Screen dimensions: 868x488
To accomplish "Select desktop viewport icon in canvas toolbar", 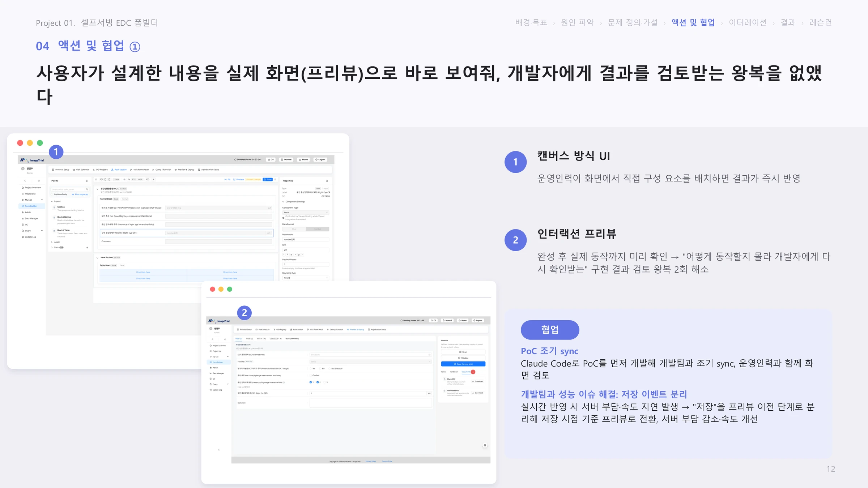I will point(101,179).
